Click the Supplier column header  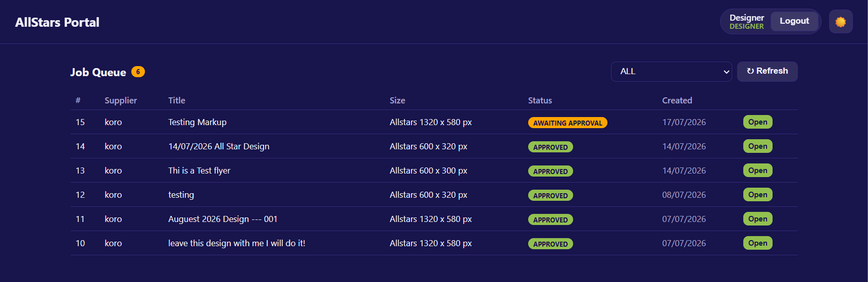point(121,100)
